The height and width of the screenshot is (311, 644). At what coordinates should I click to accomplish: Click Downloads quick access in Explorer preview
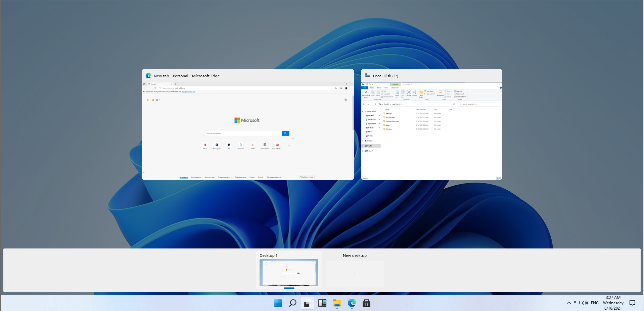pyautogui.click(x=371, y=120)
